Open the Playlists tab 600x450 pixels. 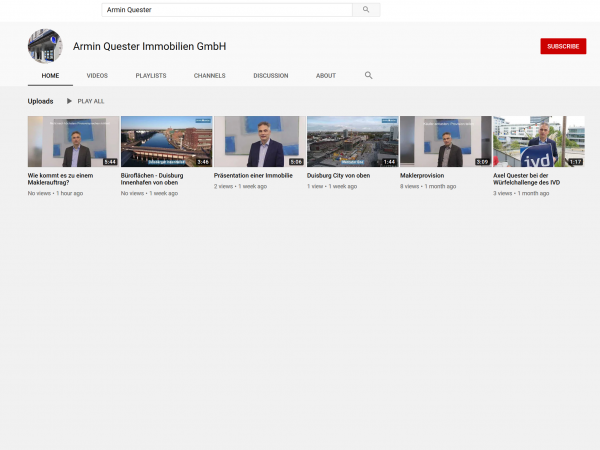click(151, 76)
